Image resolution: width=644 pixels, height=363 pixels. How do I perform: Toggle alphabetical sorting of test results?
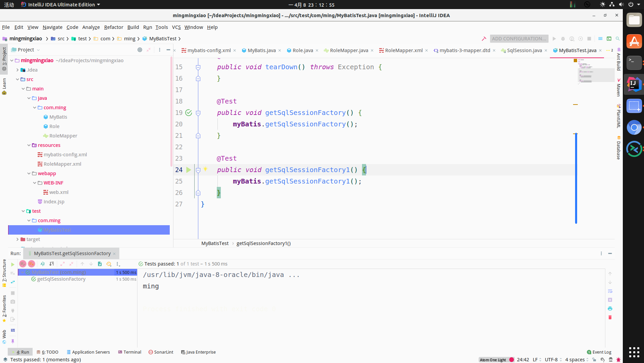(x=43, y=264)
